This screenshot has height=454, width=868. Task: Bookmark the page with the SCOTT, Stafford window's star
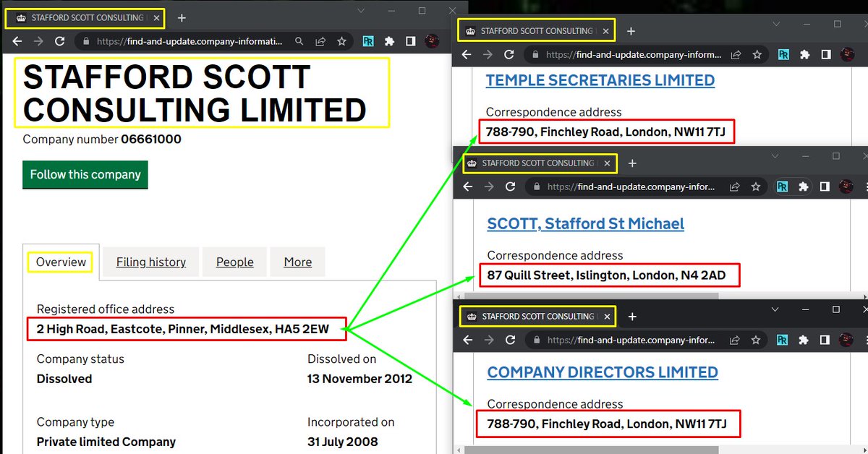coord(756,187)
